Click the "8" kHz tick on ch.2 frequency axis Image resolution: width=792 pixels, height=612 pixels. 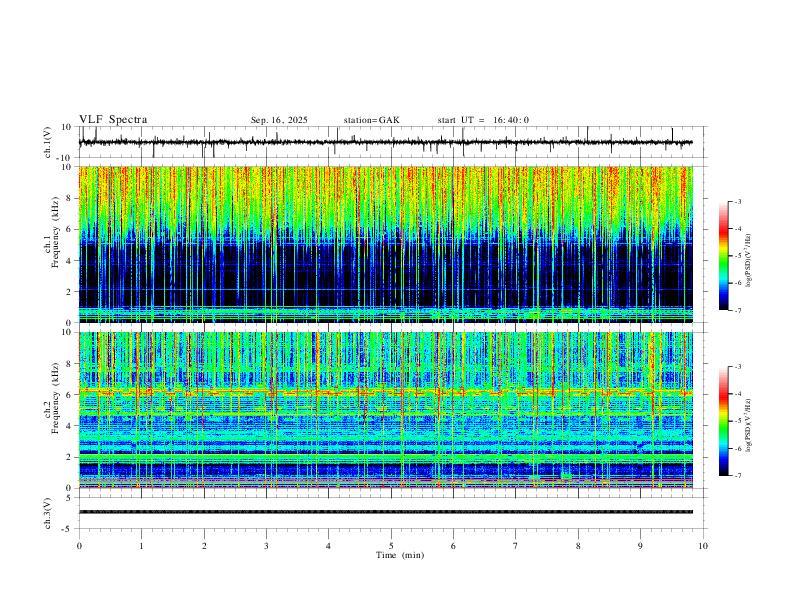point(70,364)
